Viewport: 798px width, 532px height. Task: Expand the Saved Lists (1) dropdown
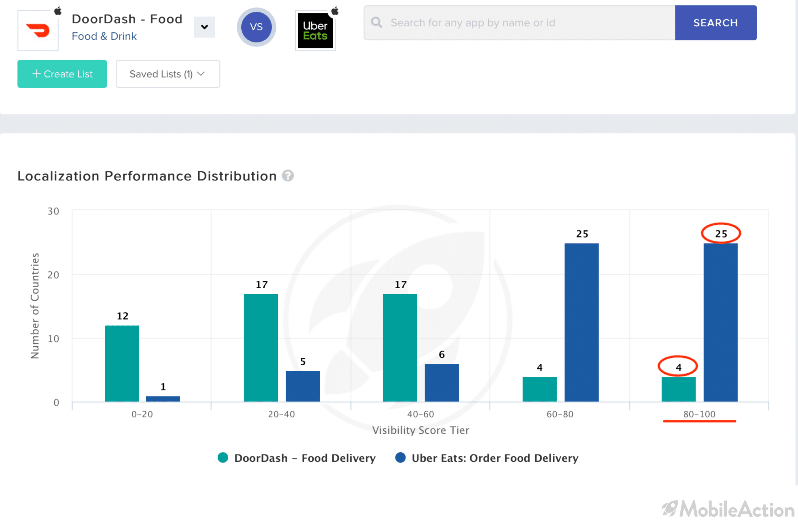point(168,74)
